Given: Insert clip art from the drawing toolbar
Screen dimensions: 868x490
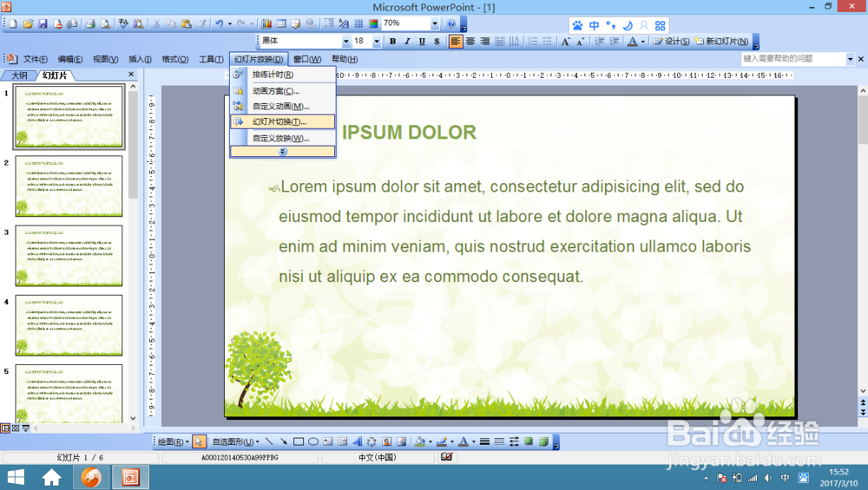Looking at the screenshot, I should [x=386, y=441].
